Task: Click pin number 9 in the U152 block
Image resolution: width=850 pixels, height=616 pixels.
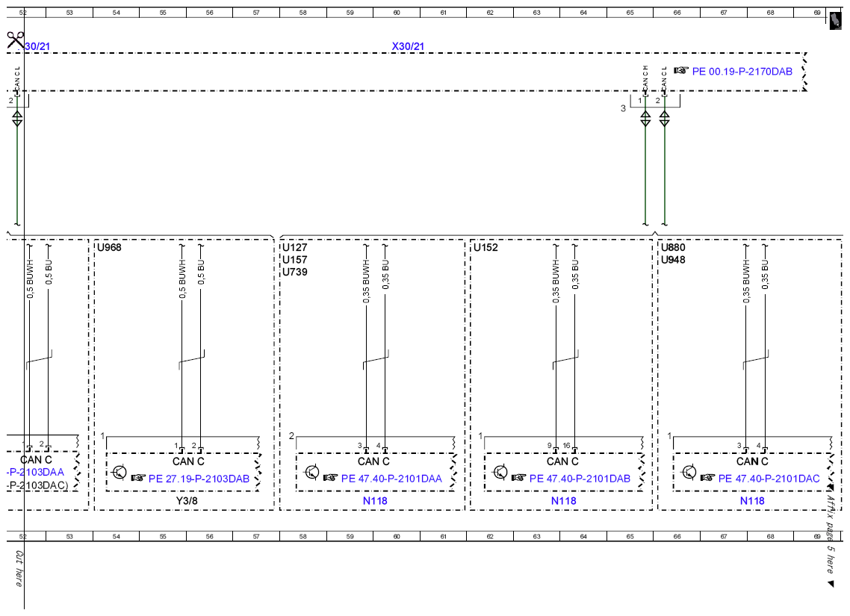Action: pos(550,446)
